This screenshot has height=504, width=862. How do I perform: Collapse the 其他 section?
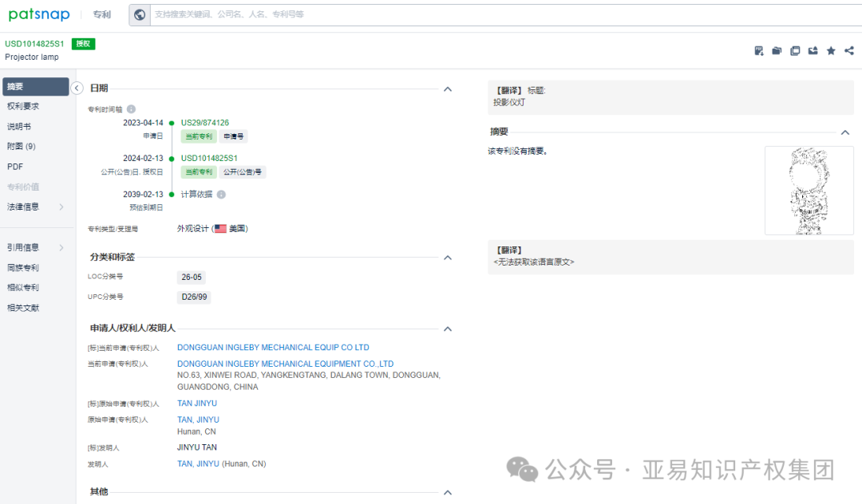pos(448,493)
